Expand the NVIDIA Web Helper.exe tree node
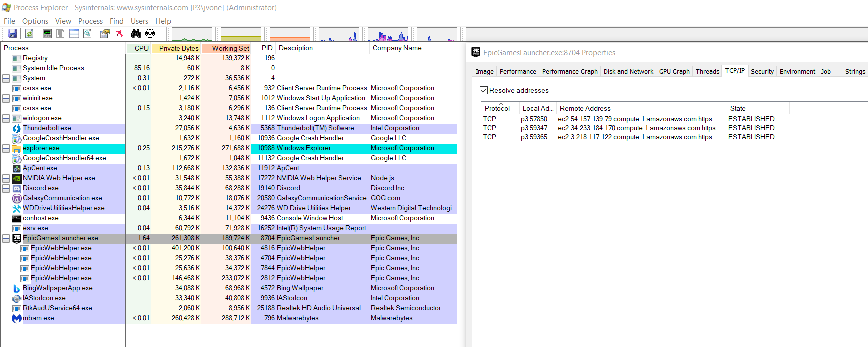This screenshot has width=868, height=347. point(6,178)
